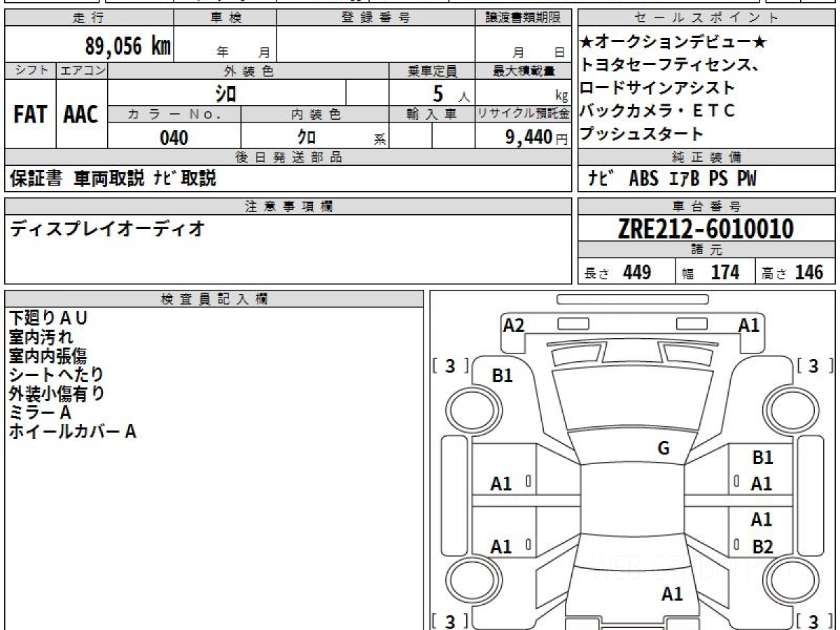Screen dimensions: 840x630
Task: Click the 内装色 header
Action: (x=315, y=114)
